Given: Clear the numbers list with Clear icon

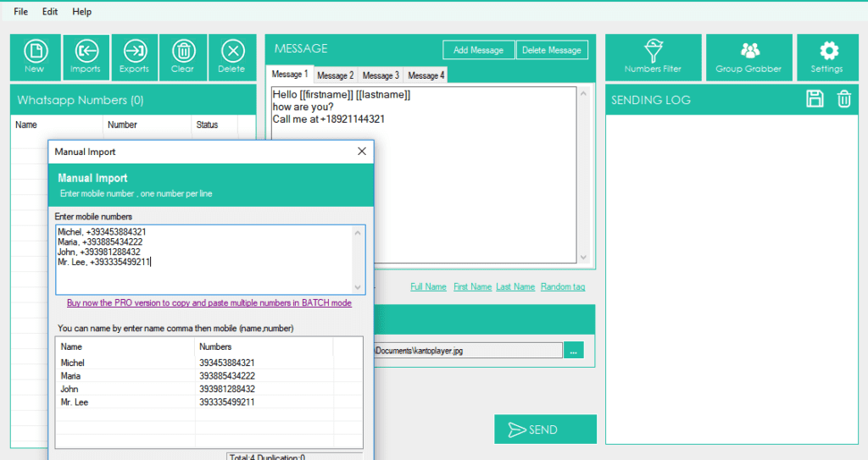Looking at the screenshot, I should click(182, 58).
